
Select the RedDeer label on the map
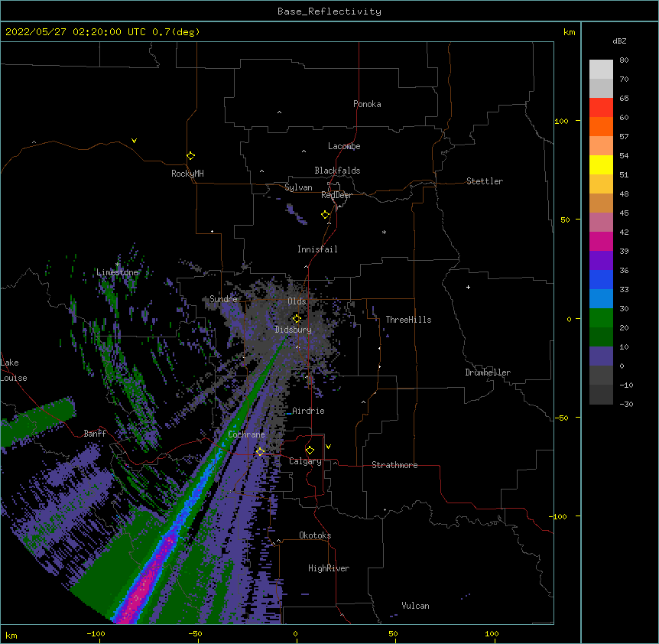[x=336, y=195]
